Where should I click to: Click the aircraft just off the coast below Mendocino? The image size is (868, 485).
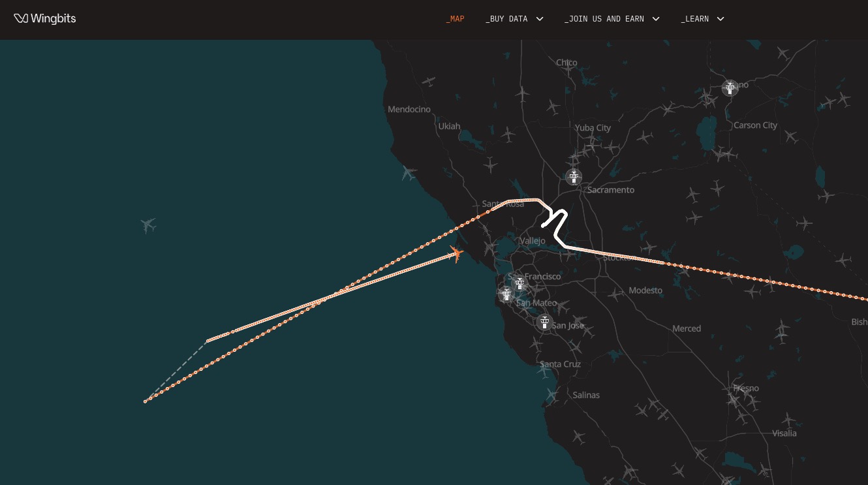[x=409, y=173]
